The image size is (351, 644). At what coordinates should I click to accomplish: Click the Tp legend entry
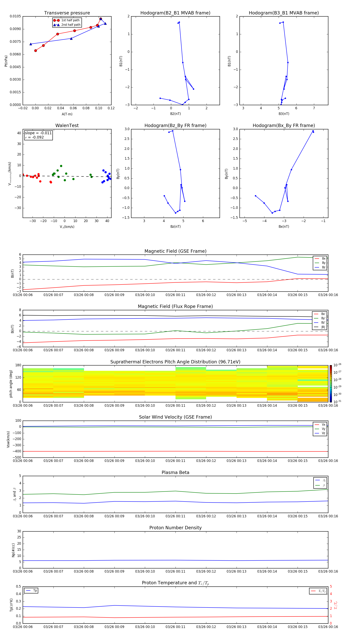(31, 591)
